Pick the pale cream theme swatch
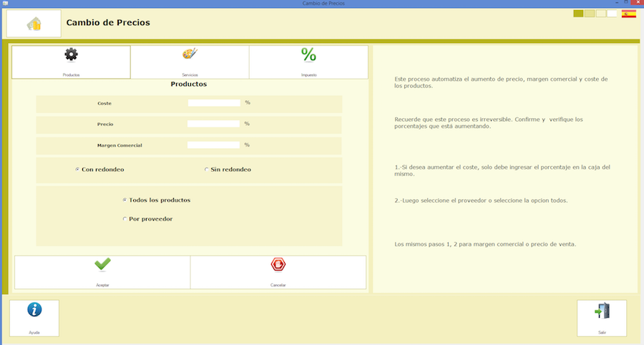The image size is (644, 345). pyautogui.click(x=601, y=14)
